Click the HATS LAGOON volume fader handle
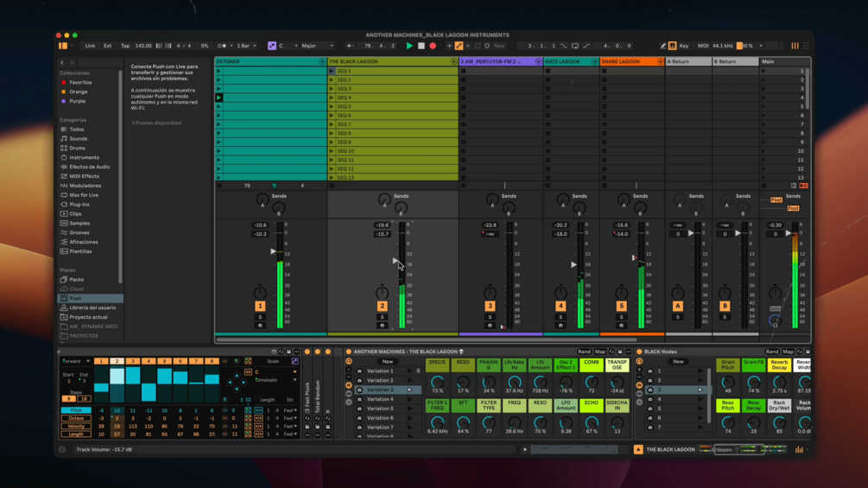Viewport: 868px width, 488px height. click(573, 264)
